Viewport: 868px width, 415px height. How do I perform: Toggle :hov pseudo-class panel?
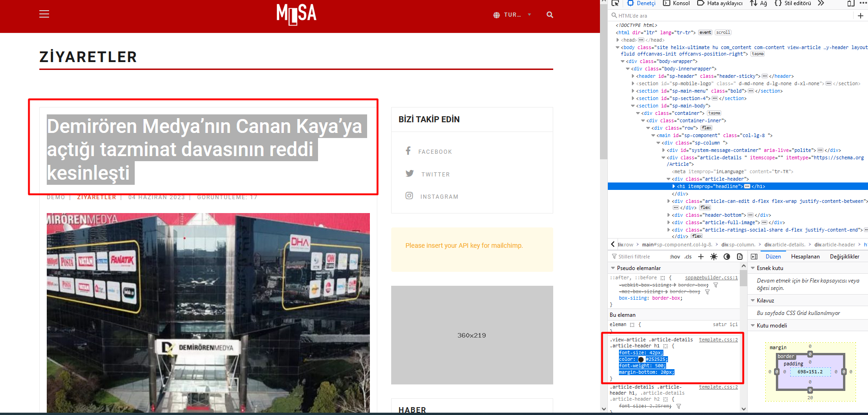(x=675, y=257)
